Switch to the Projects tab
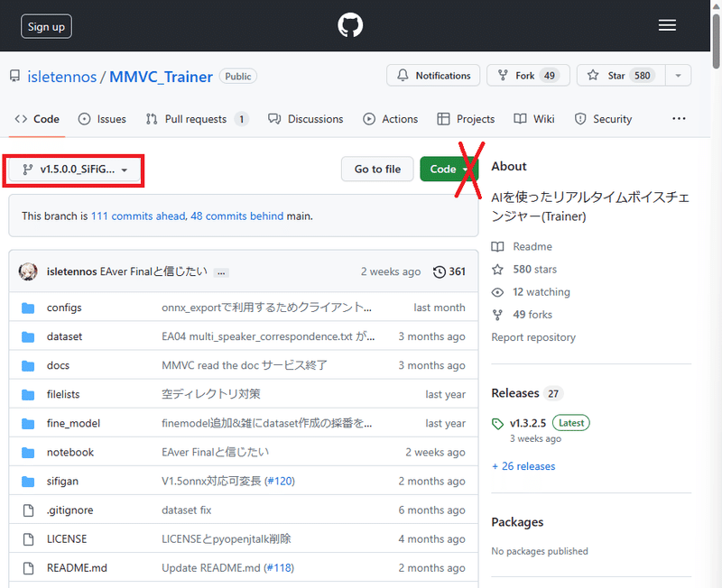Image resolution: width=722 pixels, height=588 pixels. [466, 119]
